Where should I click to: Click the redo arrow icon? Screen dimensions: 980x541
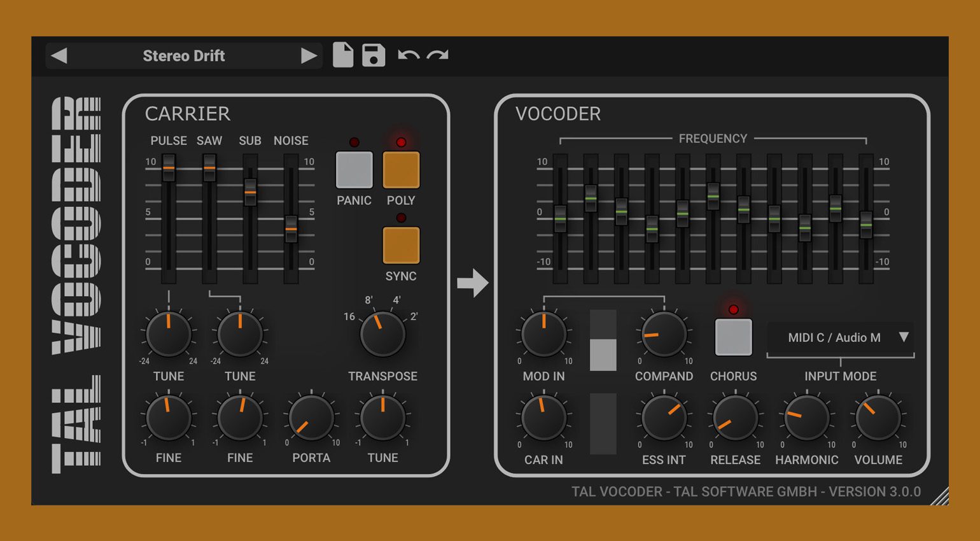pyautogui.click(x=438, y=55)
